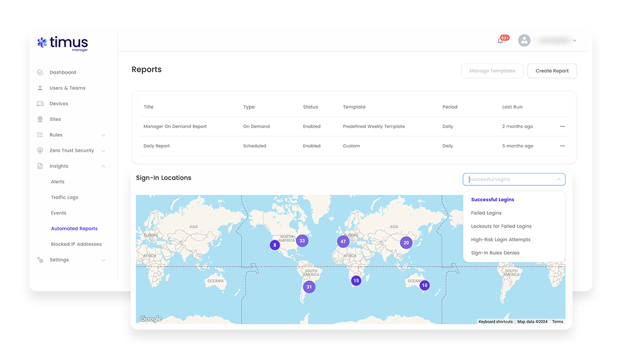Viewport: 622px width, 364px height.
Task: Click the notification bell with 99+ badge
Action: (x=500, y=40)
